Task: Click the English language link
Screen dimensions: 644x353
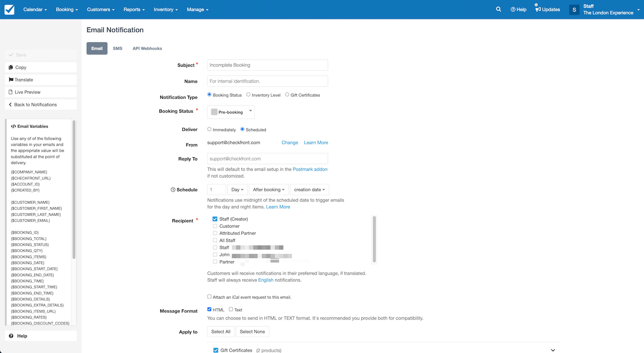Action: point(266,280)
